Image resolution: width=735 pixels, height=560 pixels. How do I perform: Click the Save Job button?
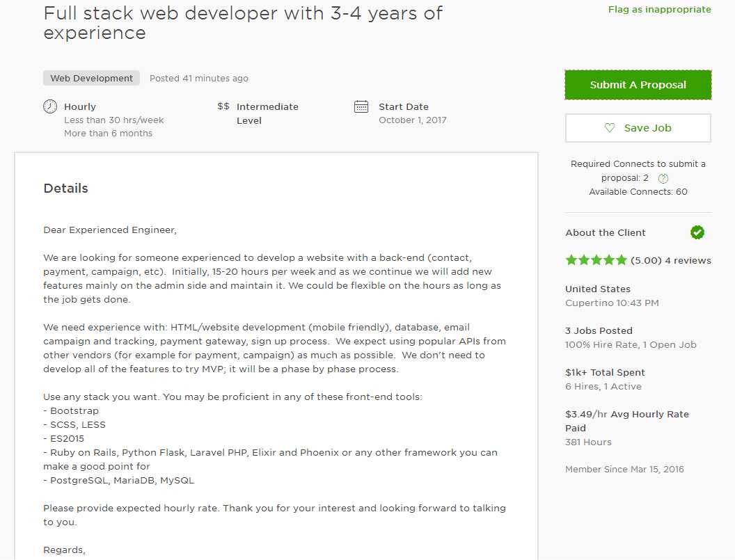click(x=638, y=128)
